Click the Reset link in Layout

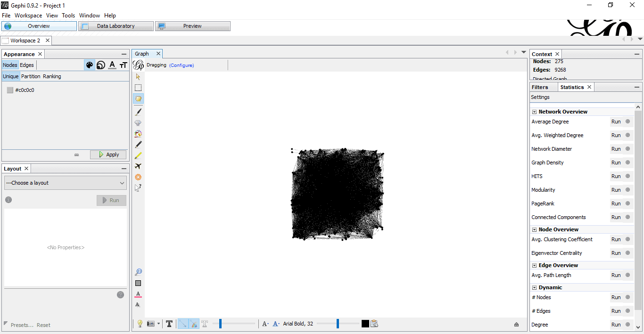[x=43, y=325]
